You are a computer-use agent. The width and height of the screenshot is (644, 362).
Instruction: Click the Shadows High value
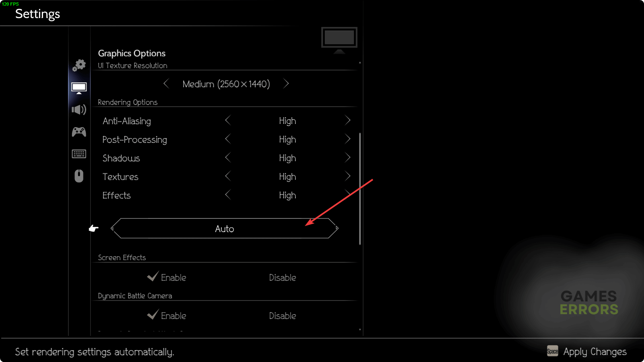tap(287, 158)
